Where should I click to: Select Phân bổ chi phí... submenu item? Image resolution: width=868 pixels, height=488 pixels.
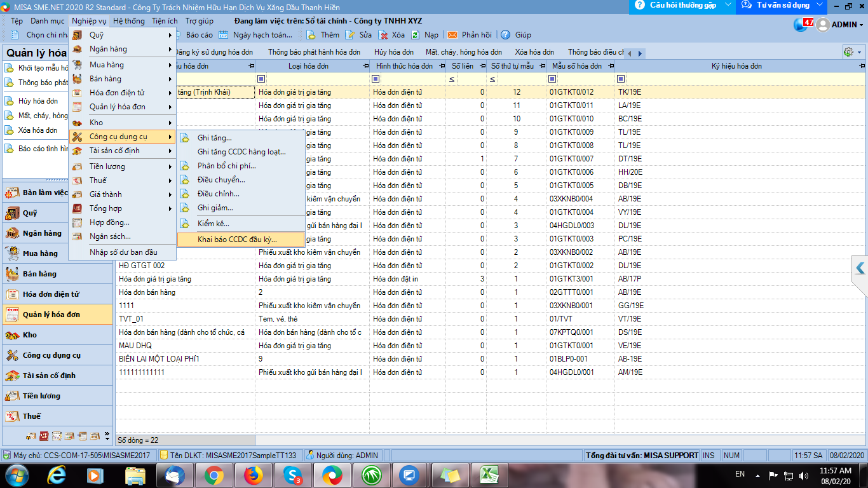[x=241, y=166]
